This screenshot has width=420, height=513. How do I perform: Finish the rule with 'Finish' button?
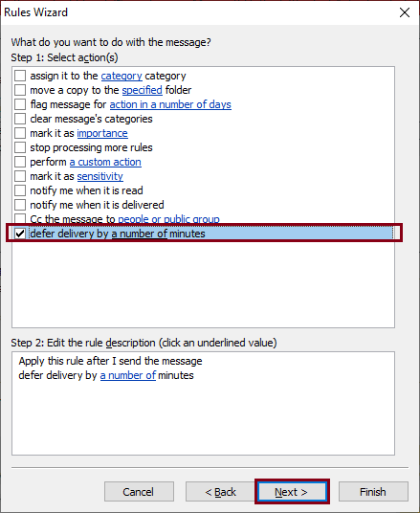373,491
